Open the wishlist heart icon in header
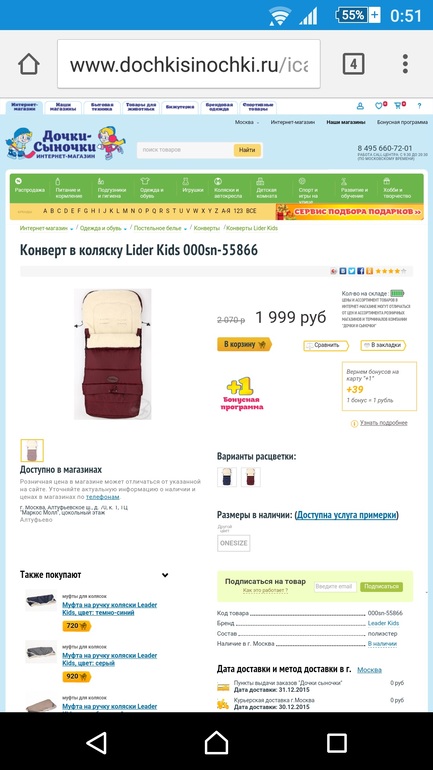The width and height of the screenshot is (433, 770). (379, 105)
